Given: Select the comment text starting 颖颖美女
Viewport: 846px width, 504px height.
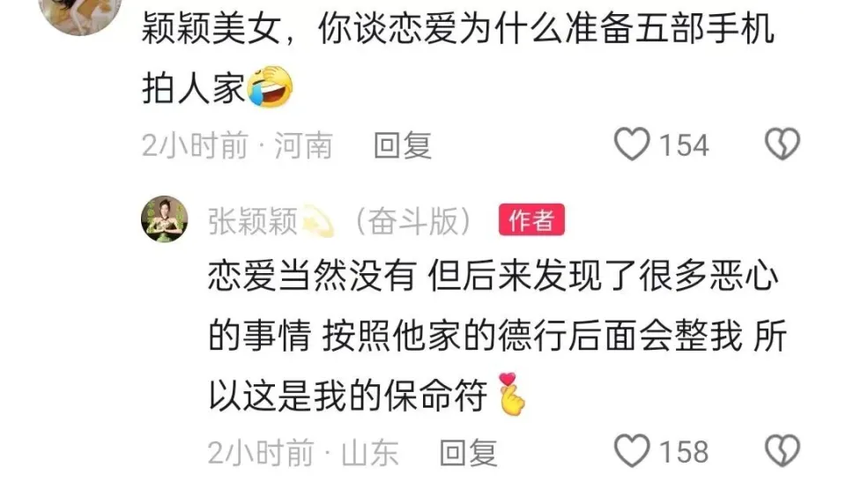Looking at the screenshot, I should [x=458, y=58].
